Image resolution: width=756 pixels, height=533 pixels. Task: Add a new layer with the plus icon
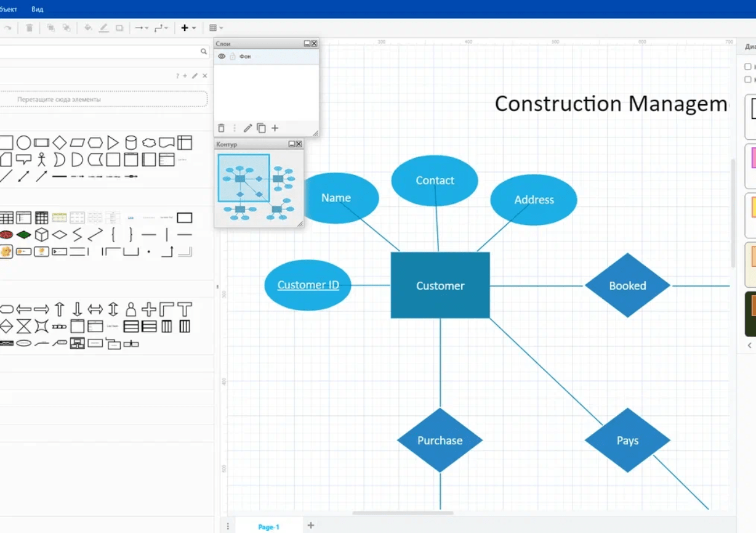click(x=275, y=128)
